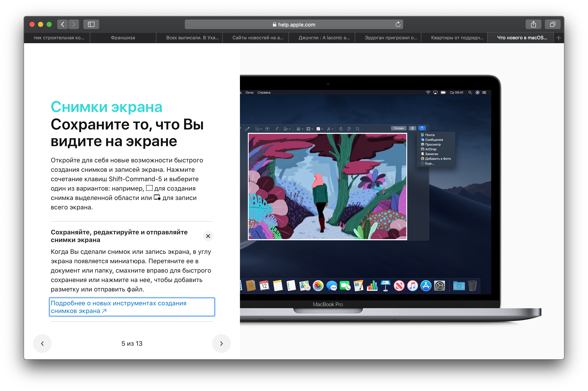Switch to the Джунгли tab

324,38
